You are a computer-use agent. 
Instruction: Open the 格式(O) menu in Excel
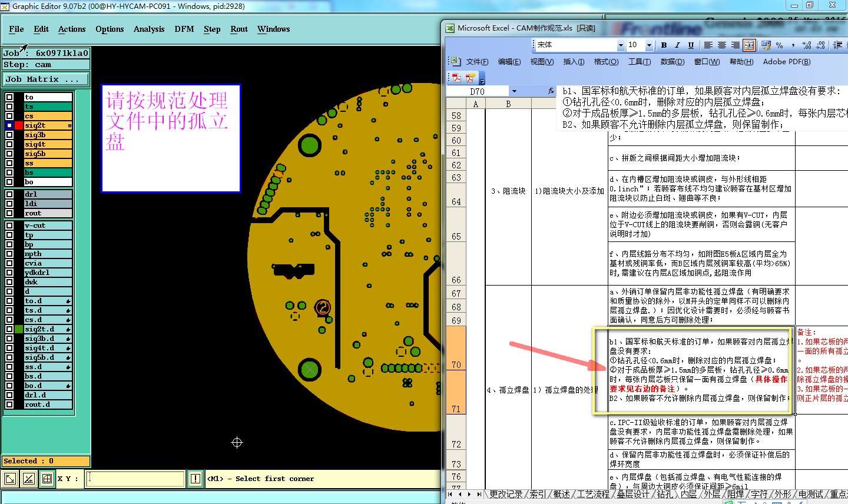point(606,62)
